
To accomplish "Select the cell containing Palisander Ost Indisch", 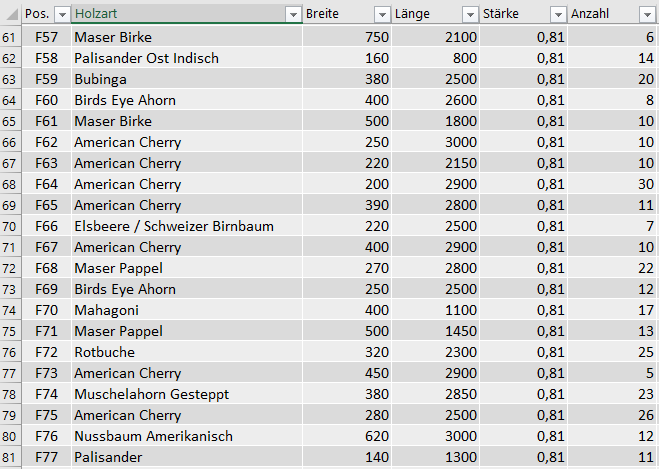I will coord(187,58).
